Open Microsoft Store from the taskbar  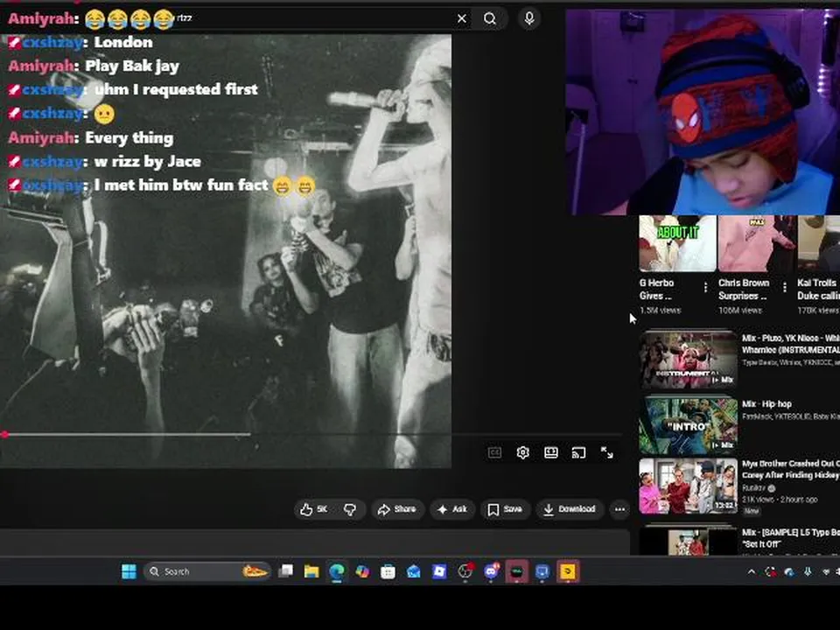point(388,571)
